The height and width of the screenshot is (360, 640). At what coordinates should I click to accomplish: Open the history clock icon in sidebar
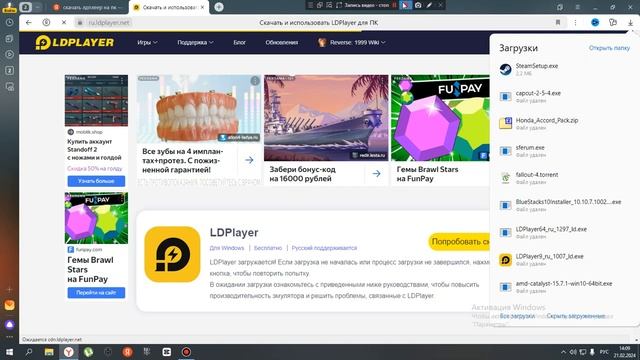[9, 22]
